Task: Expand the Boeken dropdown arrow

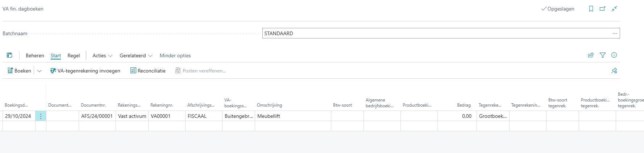Action: [x=40, y=71]
